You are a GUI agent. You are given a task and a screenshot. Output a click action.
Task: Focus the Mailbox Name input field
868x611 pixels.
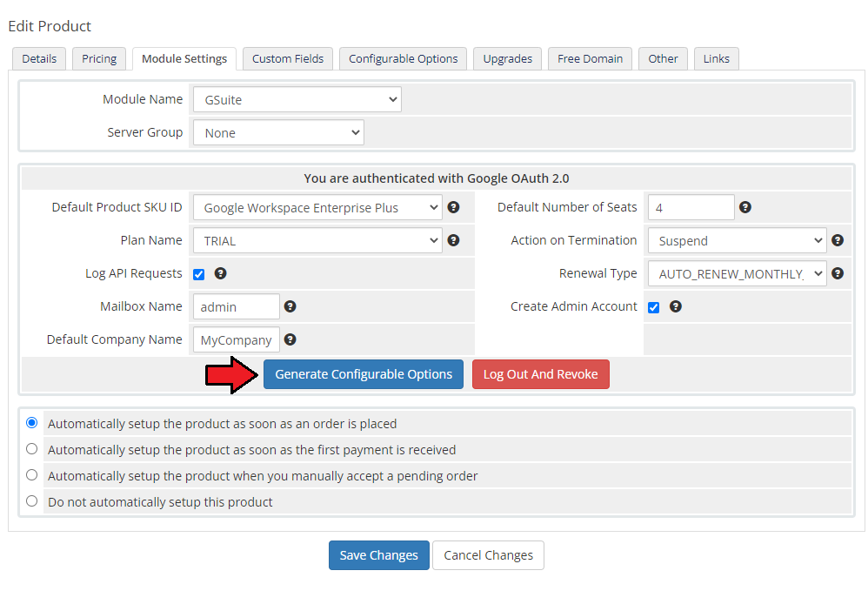click(x=237, y=307)
